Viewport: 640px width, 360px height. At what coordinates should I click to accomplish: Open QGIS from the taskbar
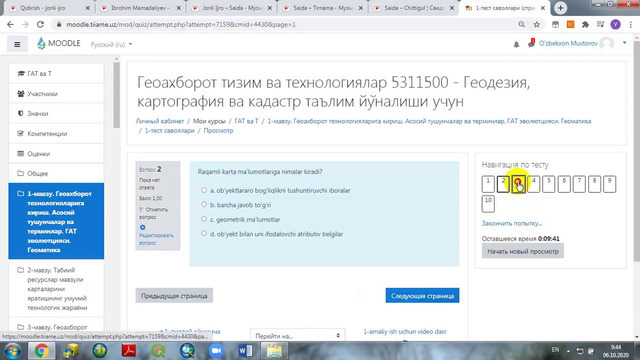pos(158,351)
